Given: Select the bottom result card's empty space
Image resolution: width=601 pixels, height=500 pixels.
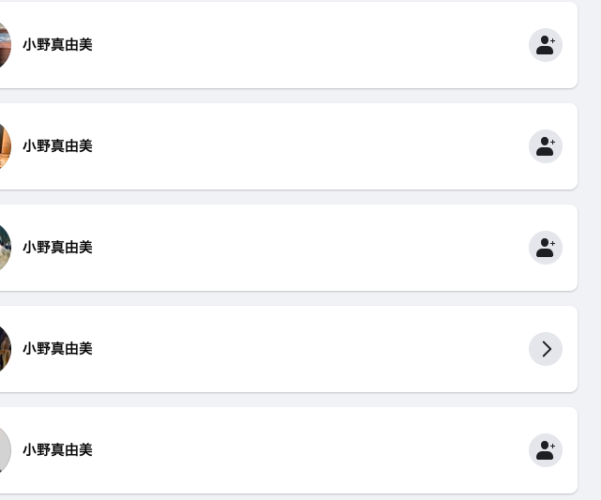Looking at the screenshot, I should pyautogui.click(x=307, y=450).
